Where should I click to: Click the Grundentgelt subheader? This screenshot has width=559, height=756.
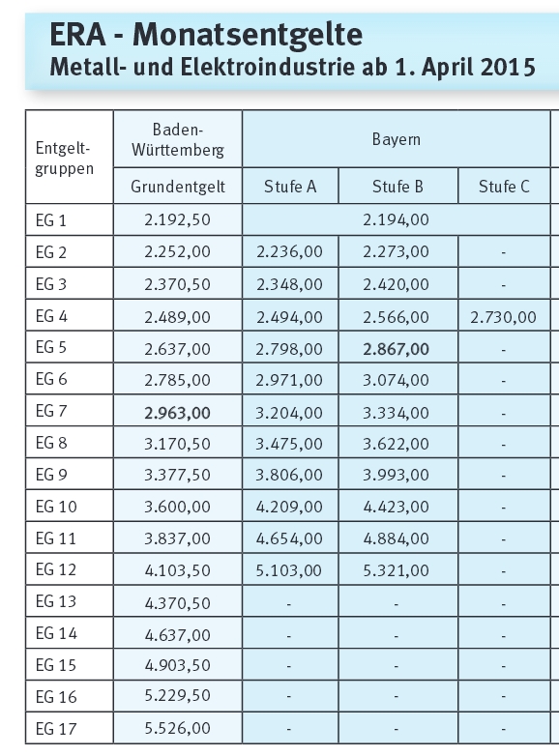coord(178,187)
